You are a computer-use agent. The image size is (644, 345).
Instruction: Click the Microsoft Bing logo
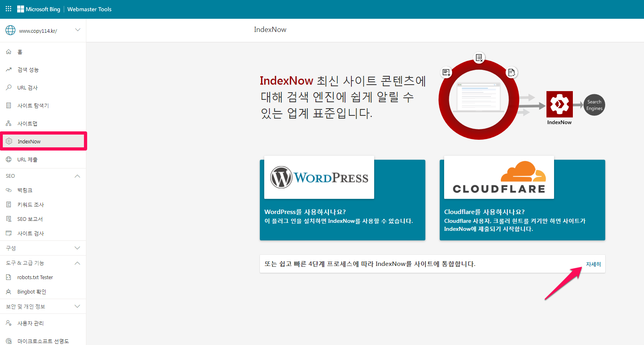(39, 9)
